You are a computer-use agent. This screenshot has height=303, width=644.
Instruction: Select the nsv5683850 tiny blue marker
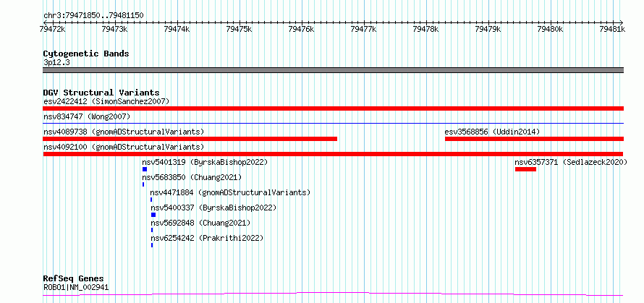tap(143, 184)
